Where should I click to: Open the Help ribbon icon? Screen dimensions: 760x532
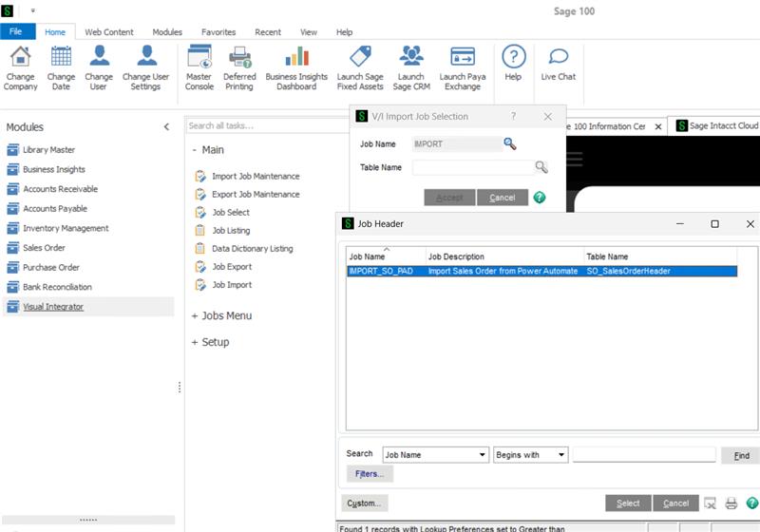[x=513, y=63]
